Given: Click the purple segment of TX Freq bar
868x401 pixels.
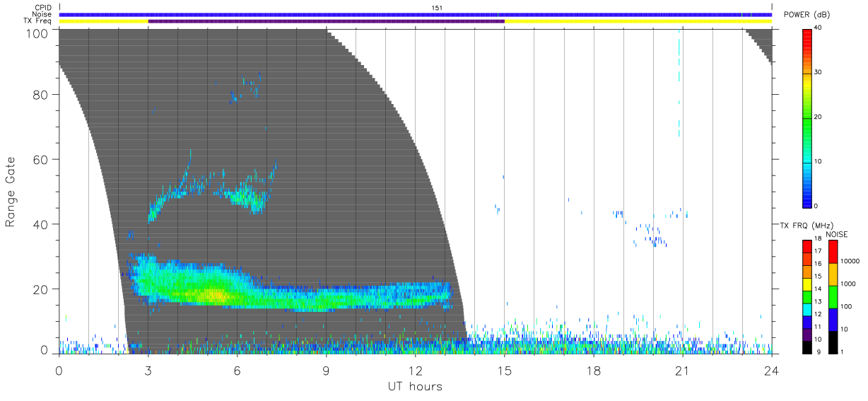Looking at the screenshot, I should coord(326,21).
